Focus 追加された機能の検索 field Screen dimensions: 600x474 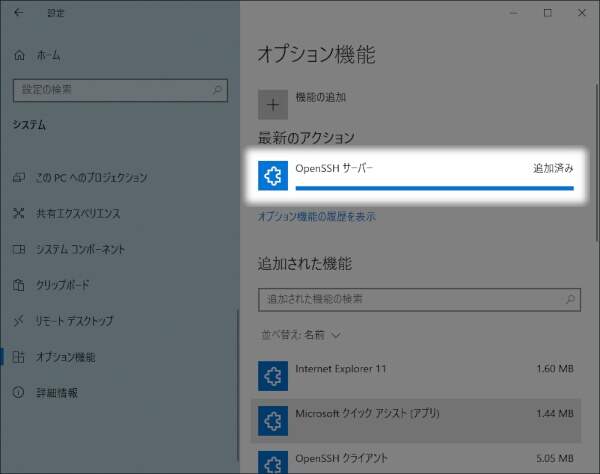tap(419, 300)
